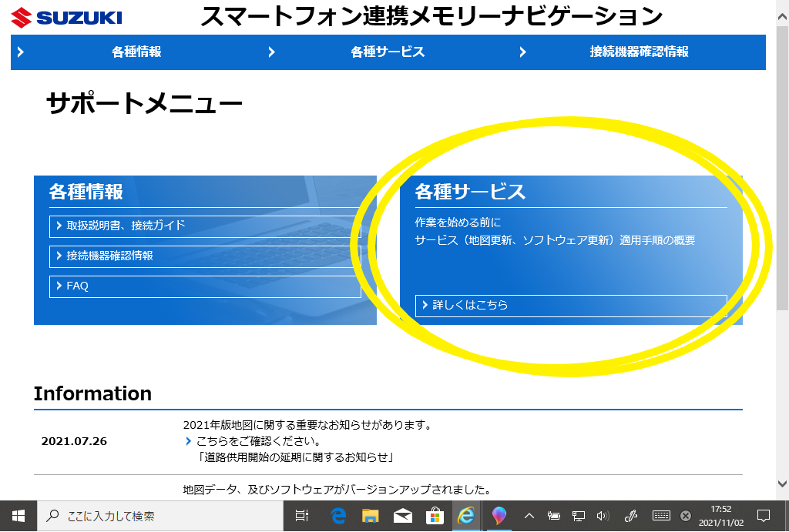This screenshot has width=789, height=532.
Task: Open Mail app from taskbar
Action: coord(402,516)
